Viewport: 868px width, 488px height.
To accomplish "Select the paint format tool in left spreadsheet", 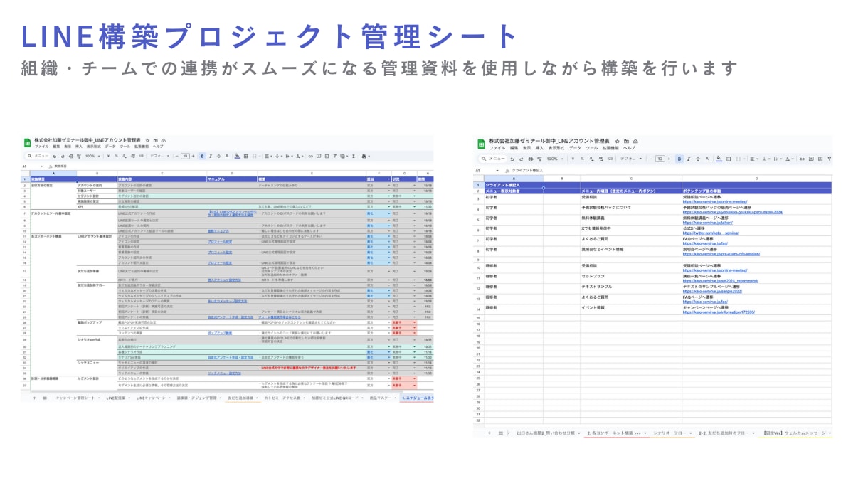I will 78,156.
